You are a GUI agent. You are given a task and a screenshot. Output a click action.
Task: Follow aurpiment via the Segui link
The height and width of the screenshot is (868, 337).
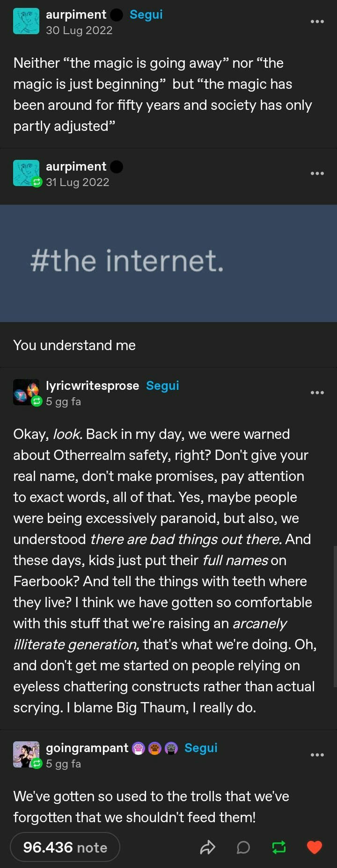(146, 14)
